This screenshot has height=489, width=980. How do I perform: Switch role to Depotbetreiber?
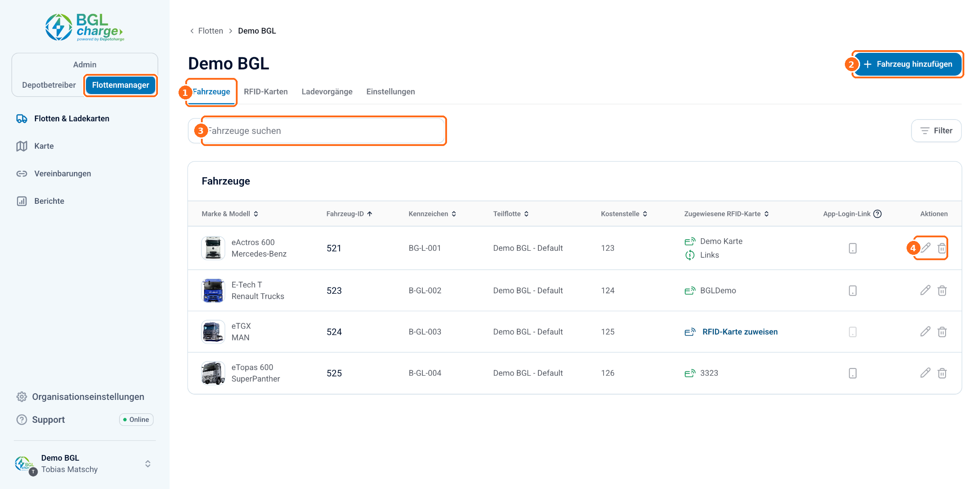(49, 85)
